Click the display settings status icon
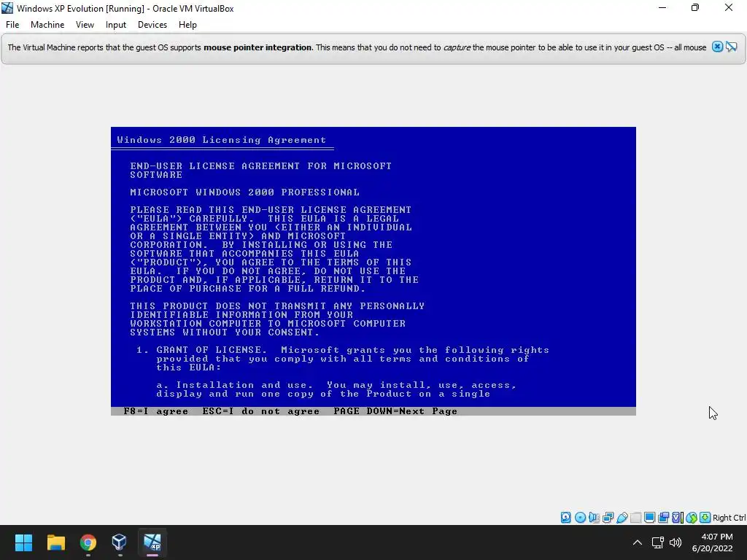 pos(649,518)
